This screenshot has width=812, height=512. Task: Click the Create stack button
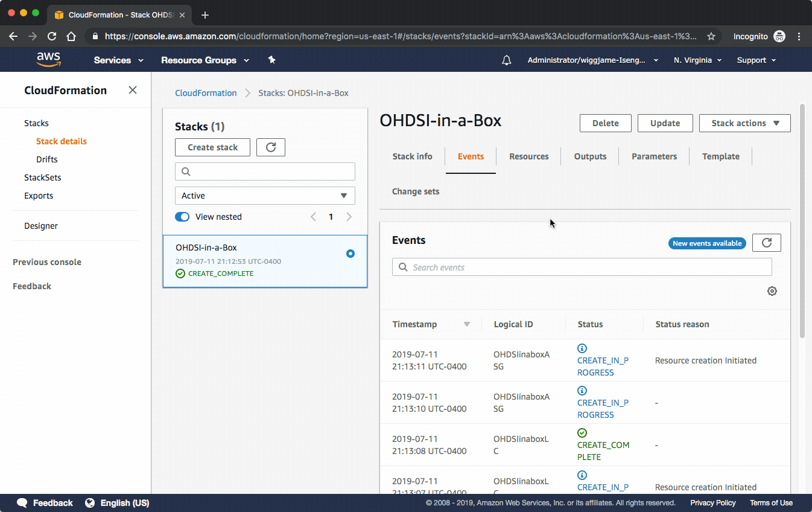point(213,147)
